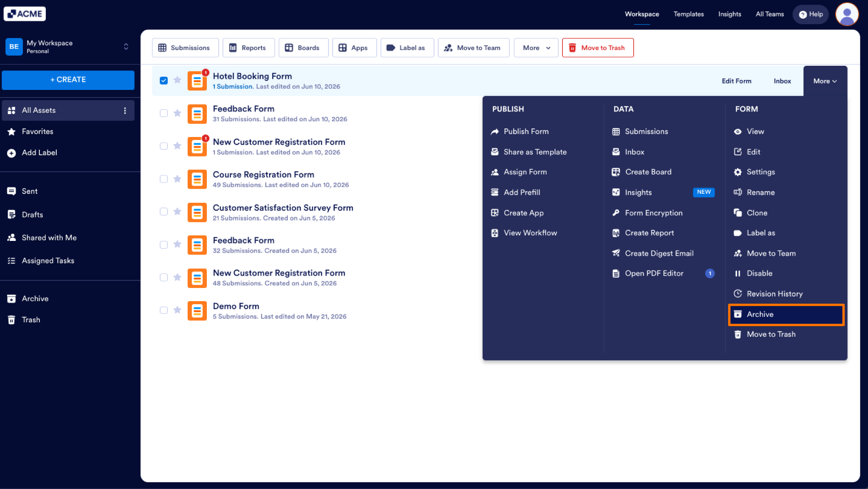Check the Course Registration Form checkbox
868x489 pixels.
click(x=164, y=179)
